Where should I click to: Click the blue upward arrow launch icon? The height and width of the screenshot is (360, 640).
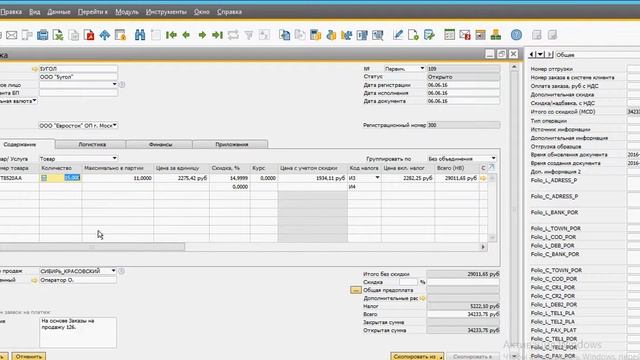(104, 35)
